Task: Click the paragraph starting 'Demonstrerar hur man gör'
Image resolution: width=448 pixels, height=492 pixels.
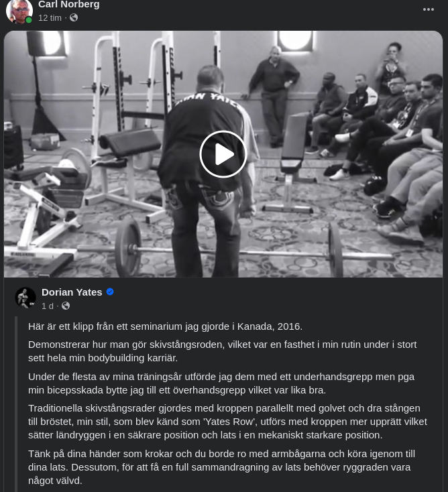Action: point(222,351)
